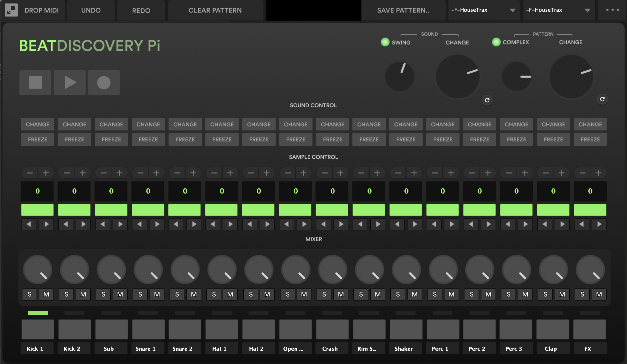Click DROP MIDI in the top toolbar
Viewport: 627px width, 364px height.
[x=41, y=10]
